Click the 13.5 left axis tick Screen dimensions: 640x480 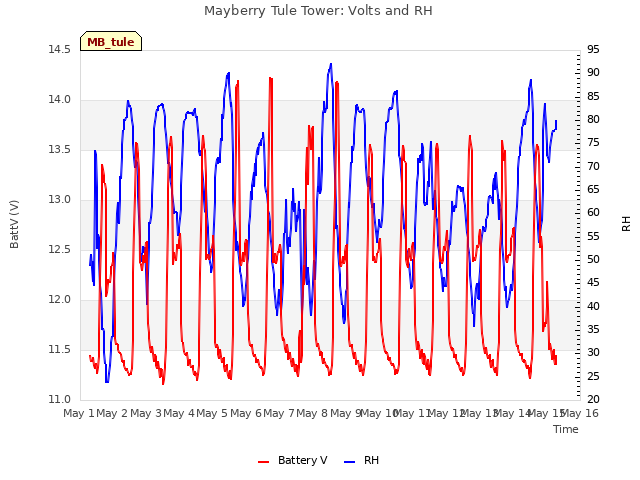[60, 149]
